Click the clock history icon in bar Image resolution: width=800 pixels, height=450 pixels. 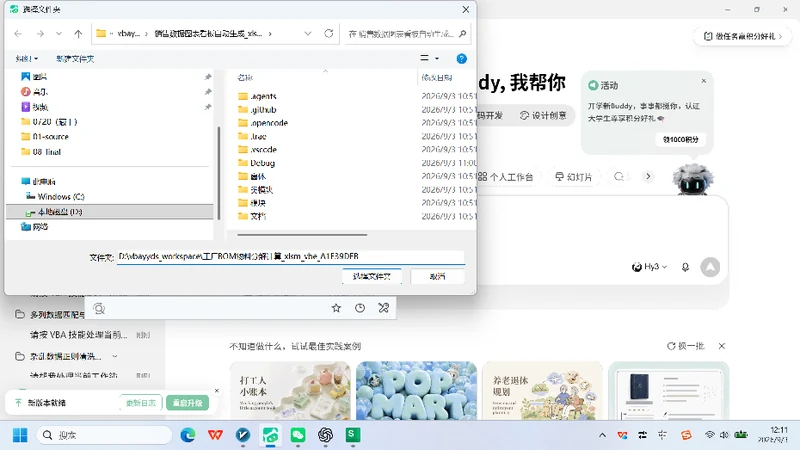[360, 308]
